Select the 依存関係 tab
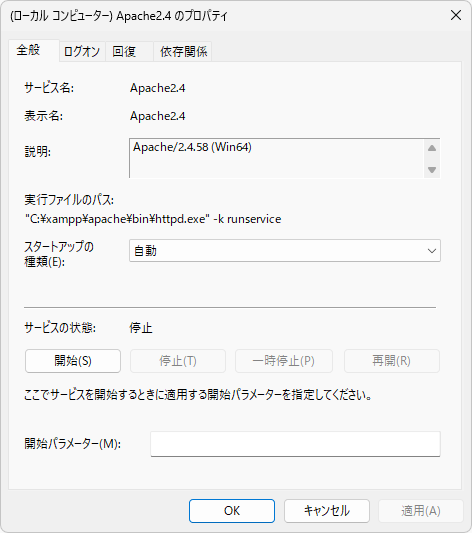Image resolution: width=472 pixels, height=533 pixels. point(183,52)
